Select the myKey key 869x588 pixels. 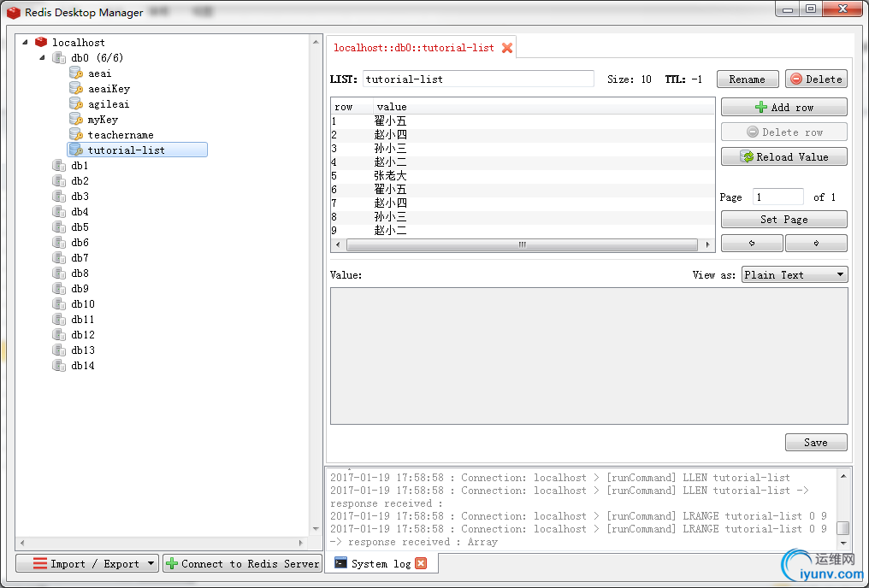click(x=103, y=120)
